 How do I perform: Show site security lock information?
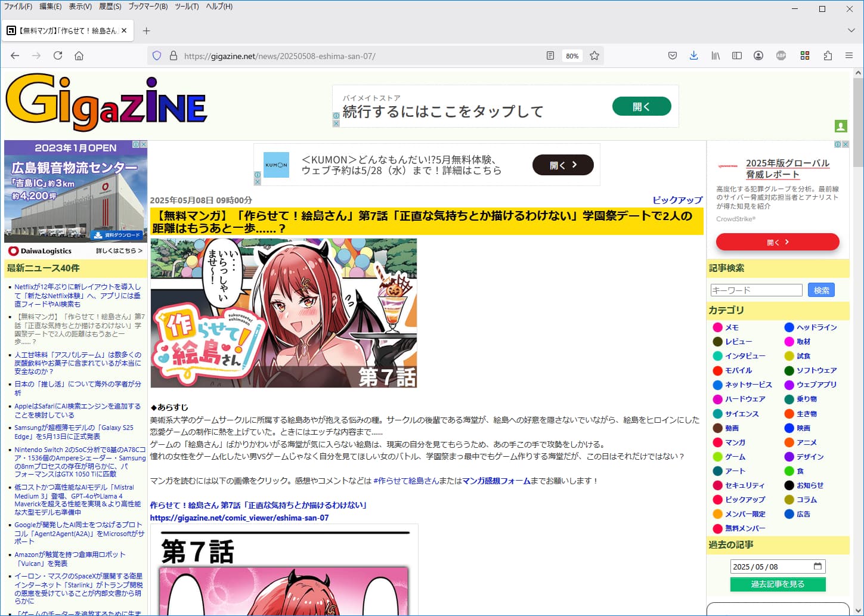coord(174,55)
